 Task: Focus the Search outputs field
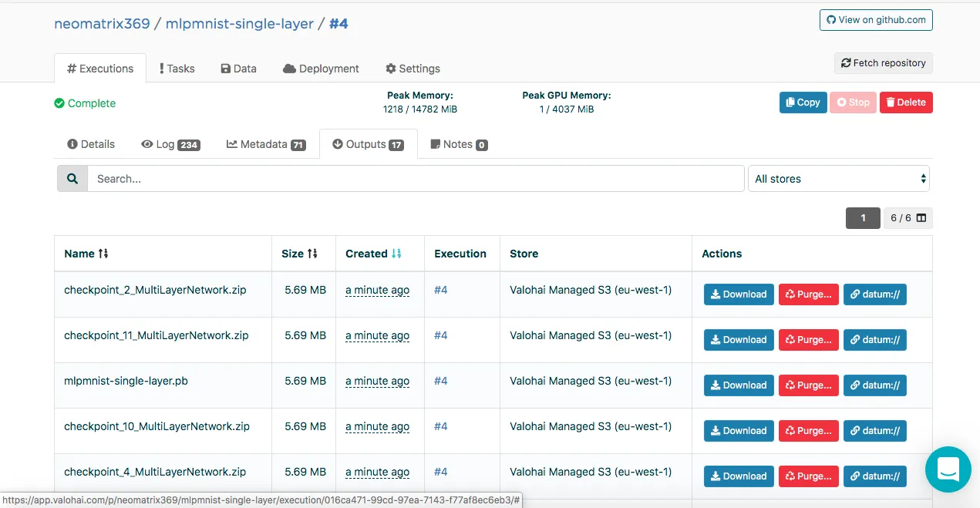pos(416,179)
